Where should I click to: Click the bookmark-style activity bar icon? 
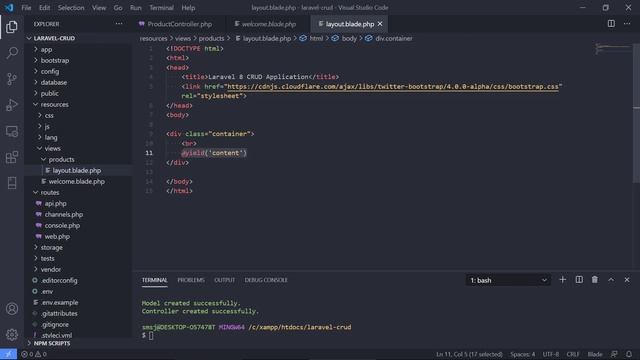point(12,183)
